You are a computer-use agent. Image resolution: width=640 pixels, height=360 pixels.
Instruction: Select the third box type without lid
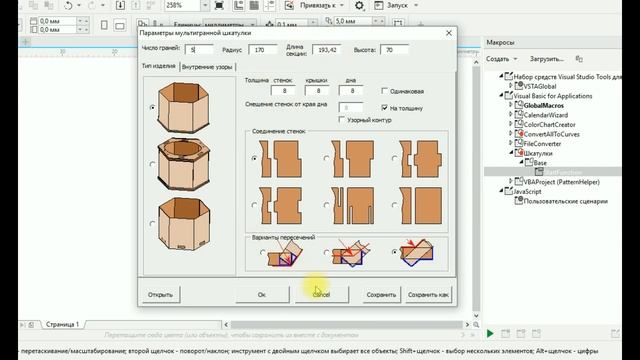152,223
